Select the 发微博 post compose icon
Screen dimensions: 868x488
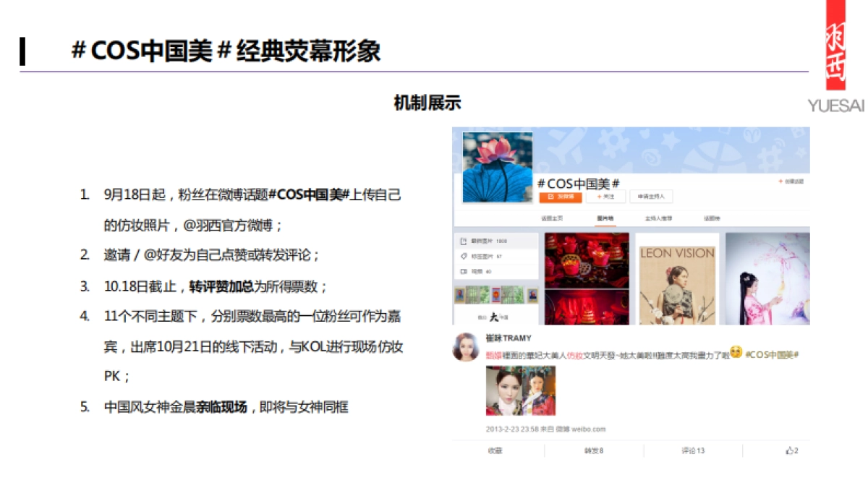click(x=550, y=195)
